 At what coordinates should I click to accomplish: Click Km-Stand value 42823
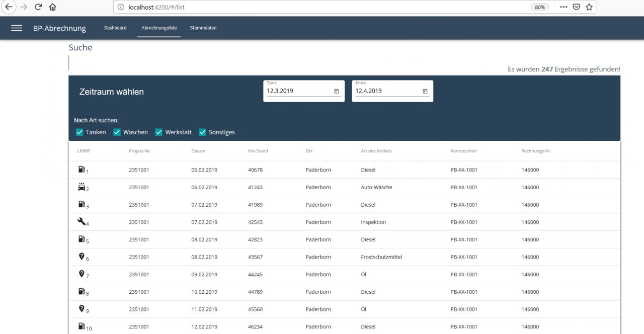(255, 239)
